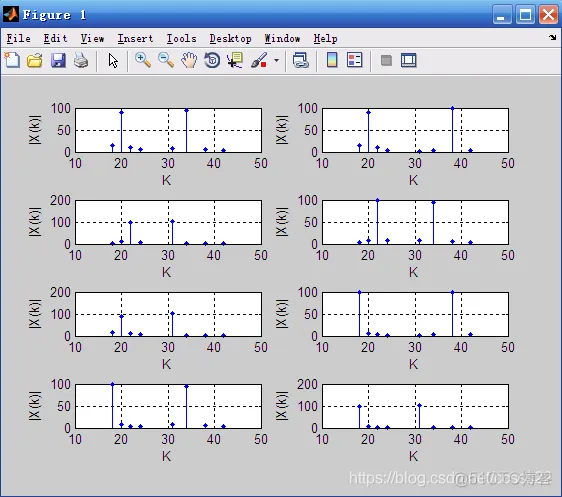Click the Hide Plot Tools icon
562x497 pixels.
[x=386, y=60]
